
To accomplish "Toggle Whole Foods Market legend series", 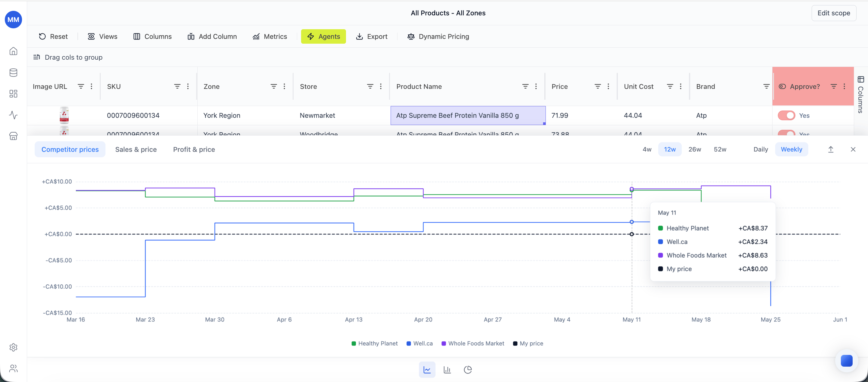I will pyautogui.click(x=472, y=343).
